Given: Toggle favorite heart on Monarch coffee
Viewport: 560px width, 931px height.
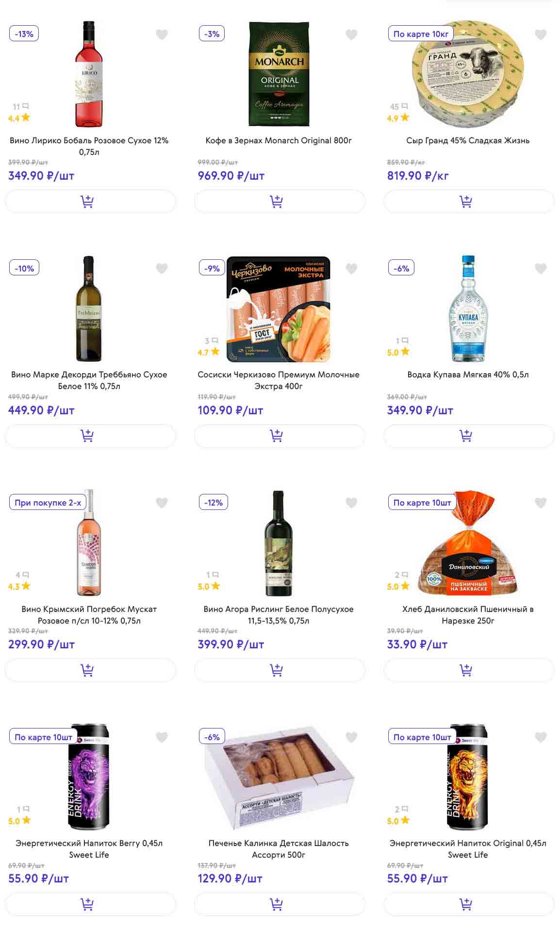Looking at the screenshot, I should pos(351,34).
